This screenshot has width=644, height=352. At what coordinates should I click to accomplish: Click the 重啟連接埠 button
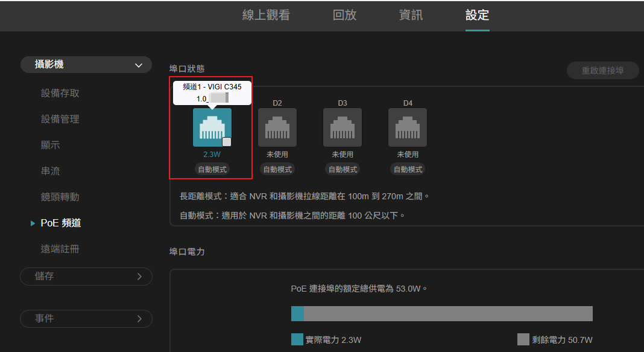(x=602, y=71)
